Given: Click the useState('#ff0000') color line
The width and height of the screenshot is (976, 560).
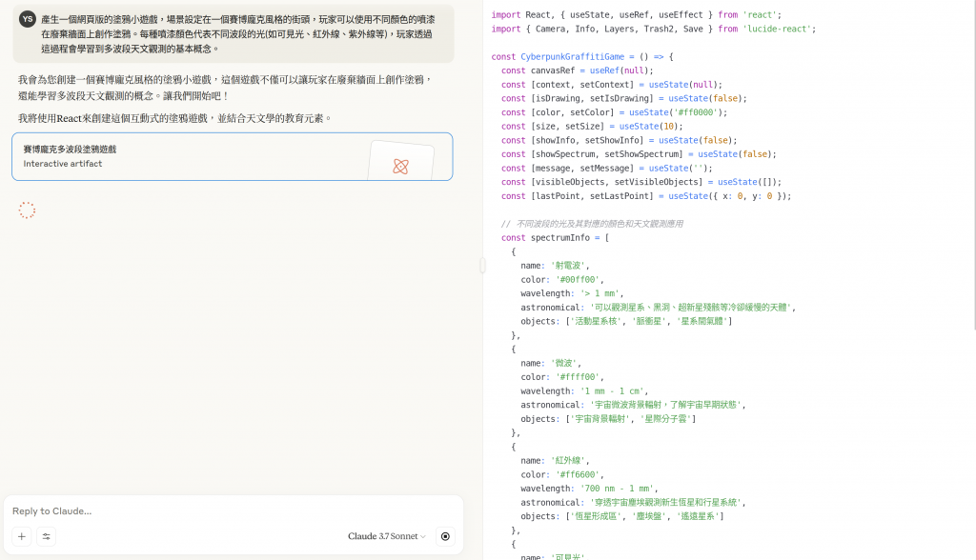Looking at the screenshot, I should (615, 112).
